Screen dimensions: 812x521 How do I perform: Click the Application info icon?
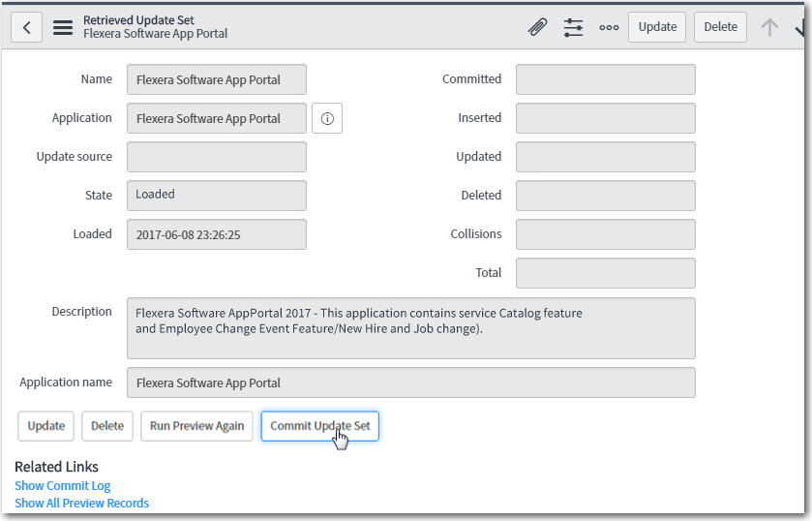tap(327, 118)
